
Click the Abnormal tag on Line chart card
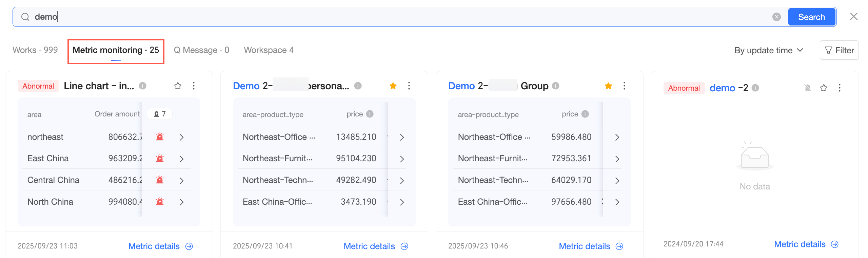pos(38,86)
